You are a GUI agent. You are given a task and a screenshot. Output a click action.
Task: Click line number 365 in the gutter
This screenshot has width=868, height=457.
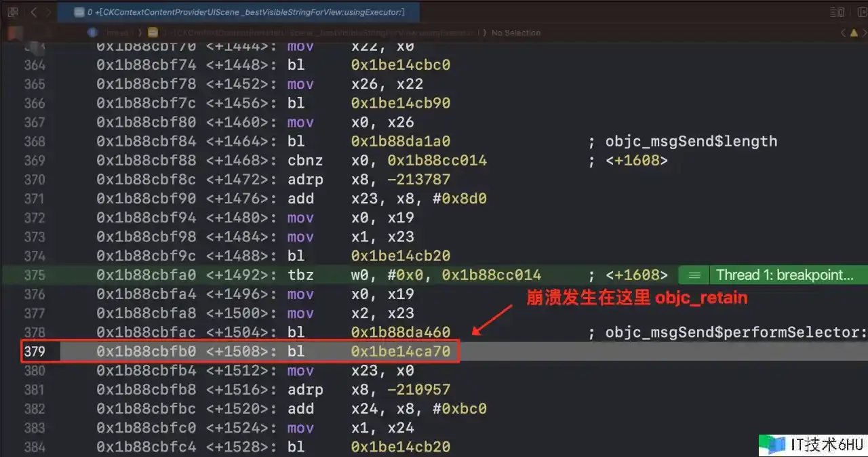(34, 84)
